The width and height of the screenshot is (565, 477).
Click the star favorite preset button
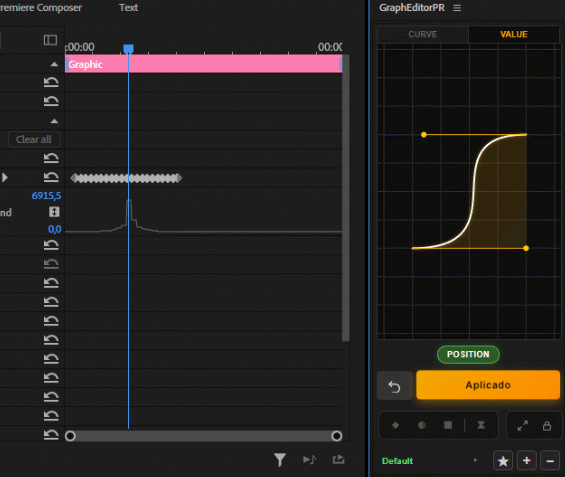(503, 460)
